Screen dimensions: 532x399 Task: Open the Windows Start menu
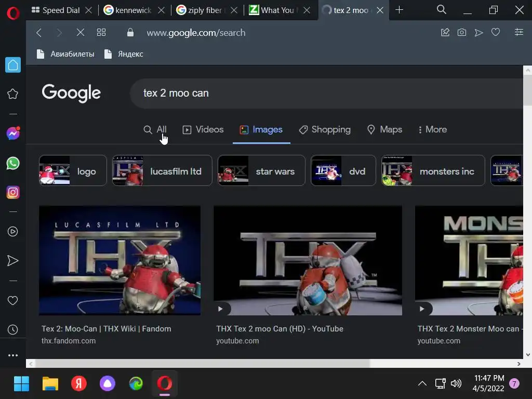tap(21, 384)
